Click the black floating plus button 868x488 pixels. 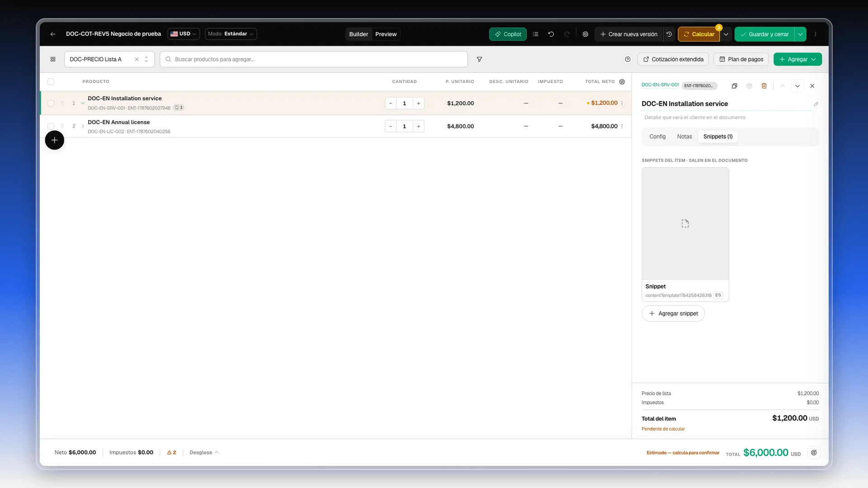(x=54, y=140)
